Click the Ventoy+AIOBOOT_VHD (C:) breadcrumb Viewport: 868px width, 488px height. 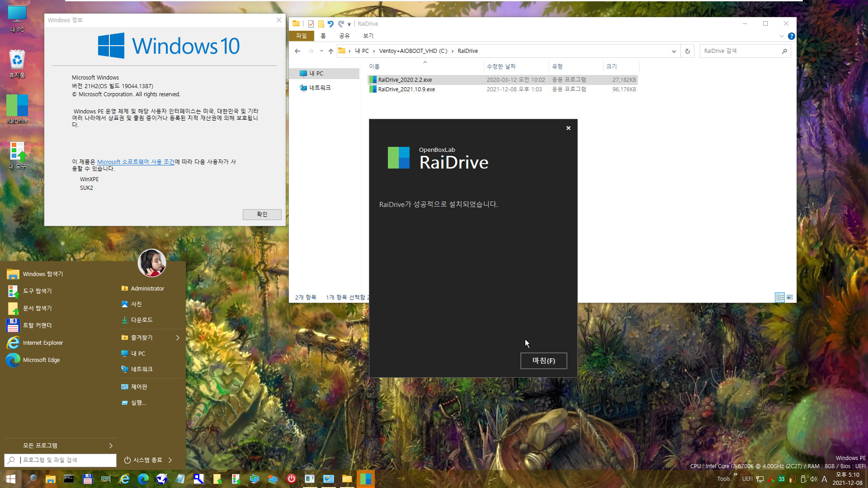coord(413,51)
